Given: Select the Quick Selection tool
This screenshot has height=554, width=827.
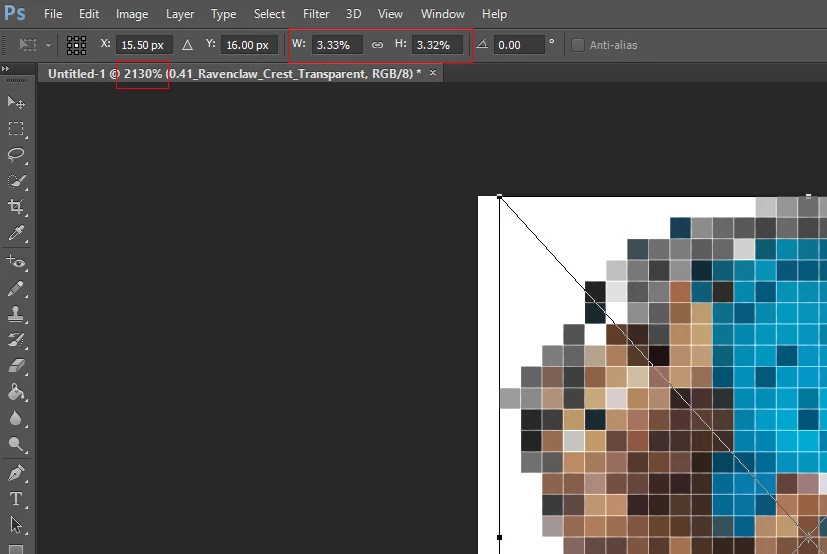Looking at the screenshot, I should (x=16, y=181).
